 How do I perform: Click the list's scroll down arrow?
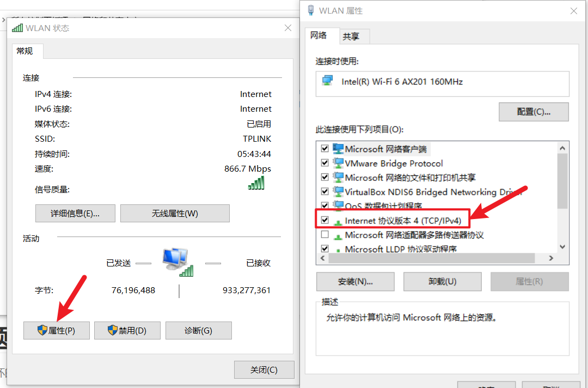click(x=562, y=246)
